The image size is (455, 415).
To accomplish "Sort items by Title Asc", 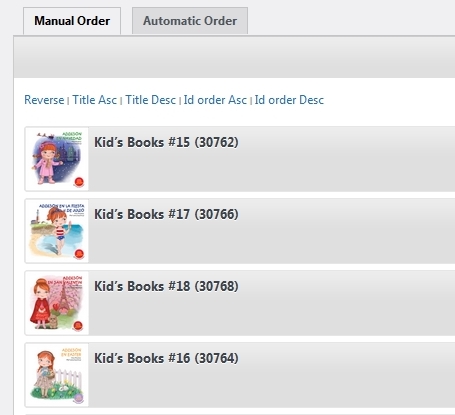I will click(x=95, y=100).
